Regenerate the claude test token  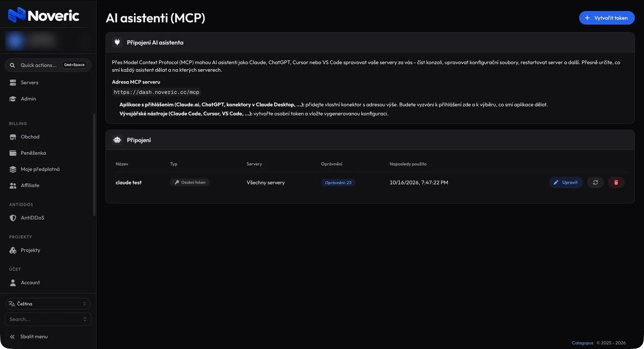595,182
